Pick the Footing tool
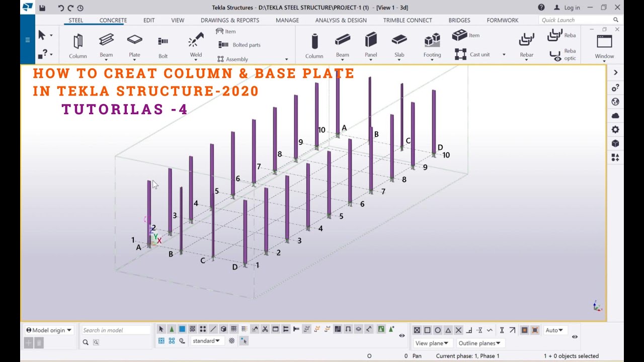 click(x=432, y=46)
